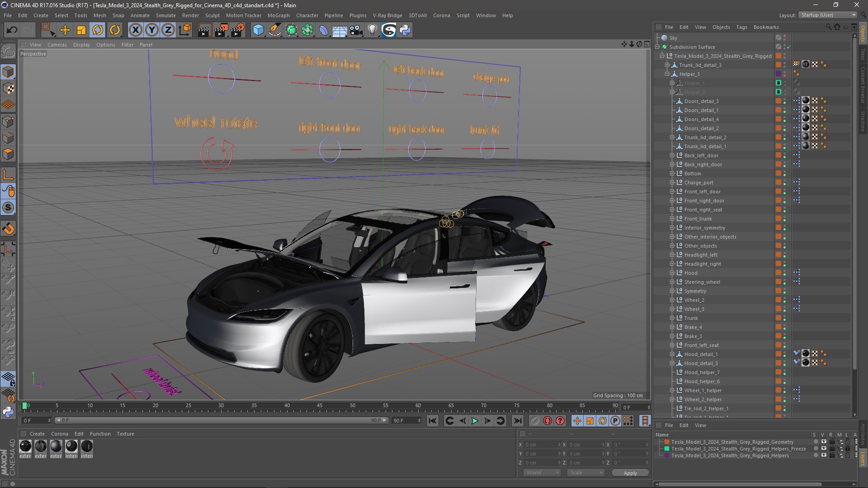Screen dimensions: 868x488
Task: Open the Layer Manager View menu
Action: coord(700,425)
